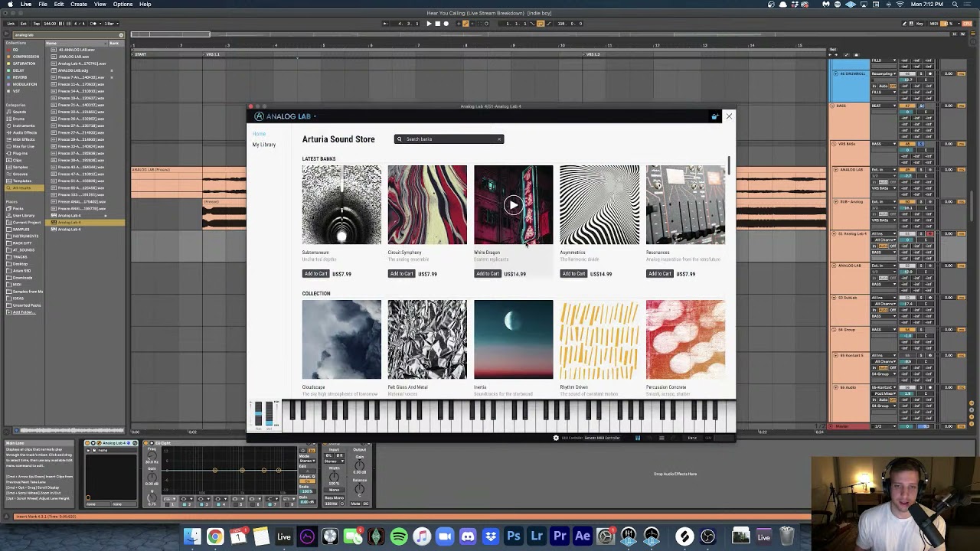
Task: Select the EQ collection in browser
Action: pos(15,50)
